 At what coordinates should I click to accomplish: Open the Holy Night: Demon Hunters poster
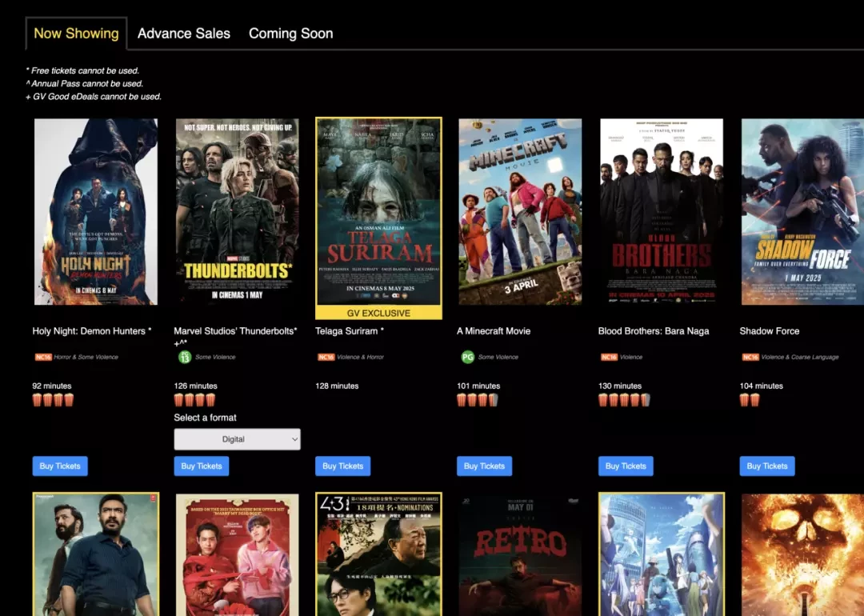pos(96,211)
